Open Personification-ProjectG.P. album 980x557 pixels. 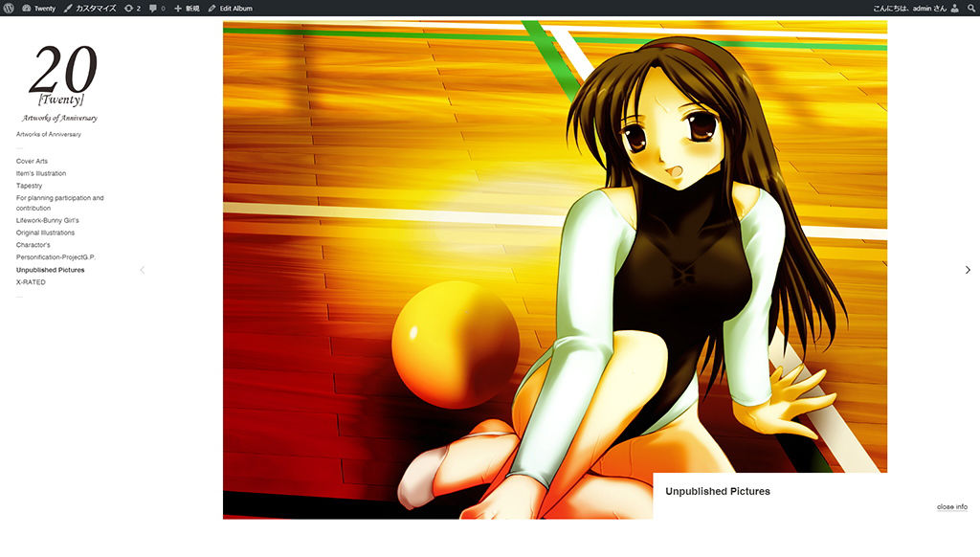coord(56,256)
